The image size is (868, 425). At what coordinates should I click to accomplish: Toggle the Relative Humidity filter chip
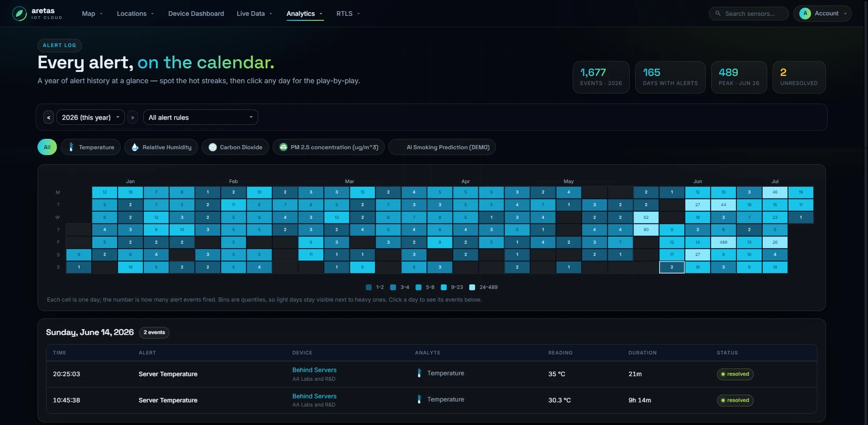tap(161, 147)
